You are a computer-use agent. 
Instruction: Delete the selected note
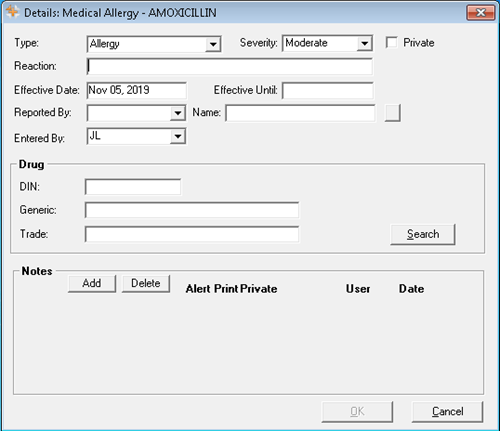(x=146, y=283)
